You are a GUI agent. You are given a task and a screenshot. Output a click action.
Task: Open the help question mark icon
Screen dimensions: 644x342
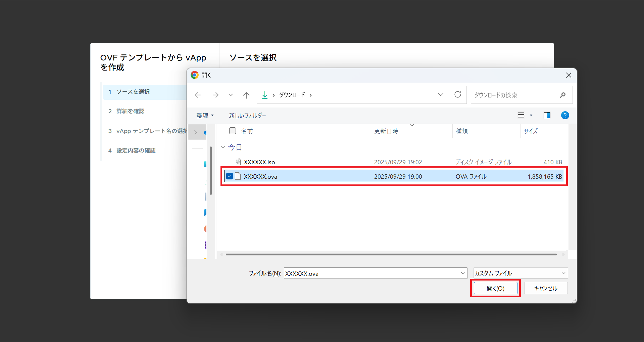(565, 115)
